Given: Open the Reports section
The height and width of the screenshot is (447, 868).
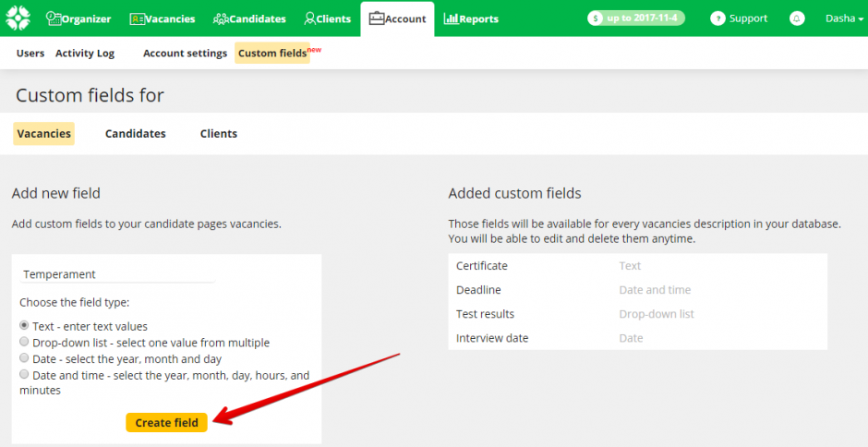Looking at the screenshot, I should click(x=471, y=18).
